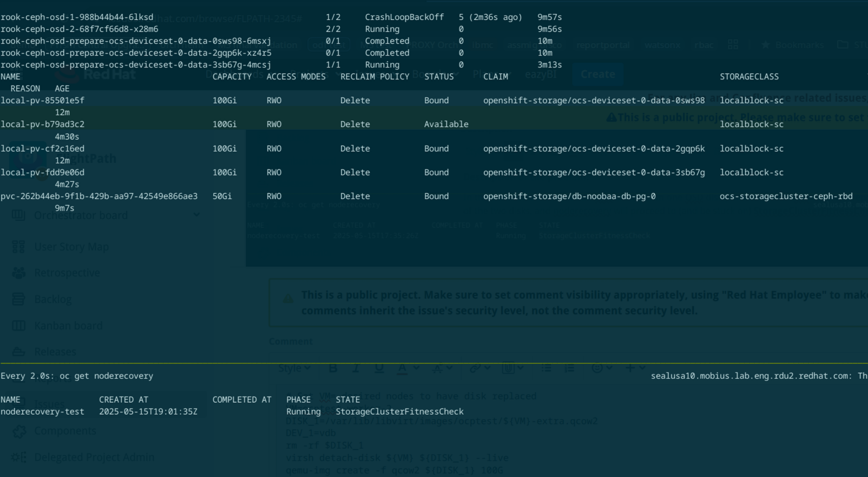Click the Retrospective people icon

pos(18,273)
